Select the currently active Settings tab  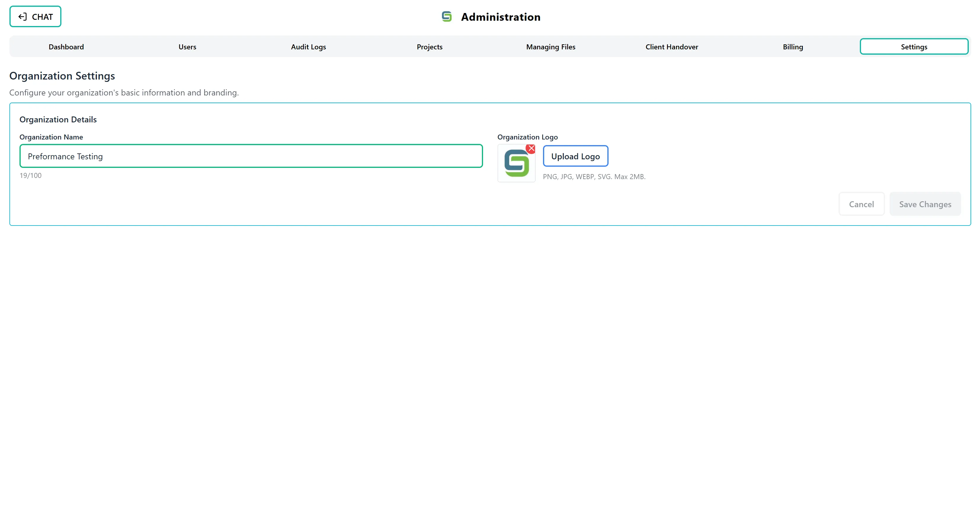914,46
